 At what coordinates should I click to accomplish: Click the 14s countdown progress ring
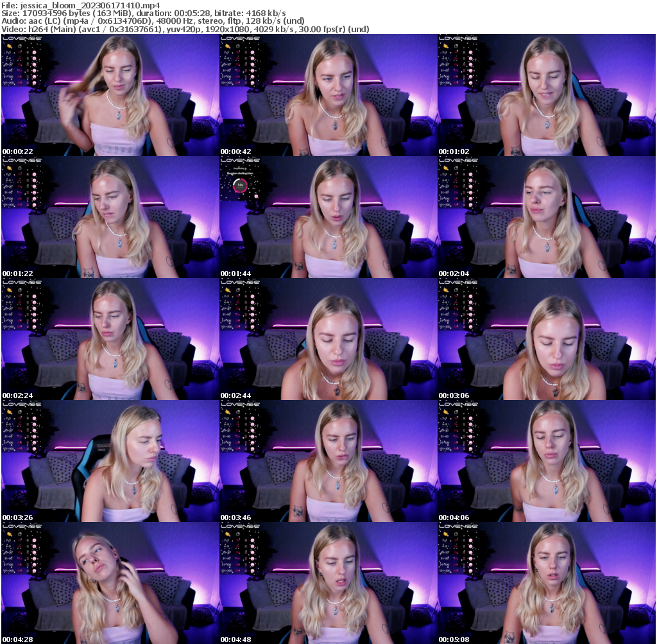pos(240,186)
